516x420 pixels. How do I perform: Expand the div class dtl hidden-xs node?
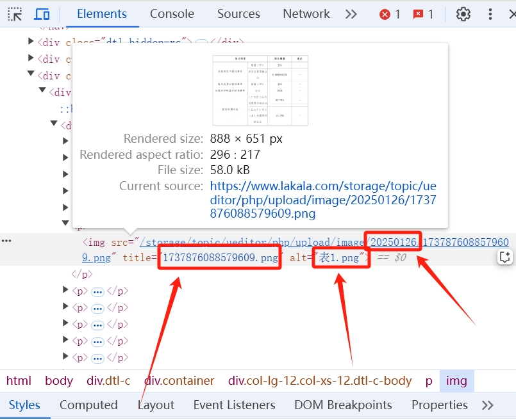pos(31,41)
